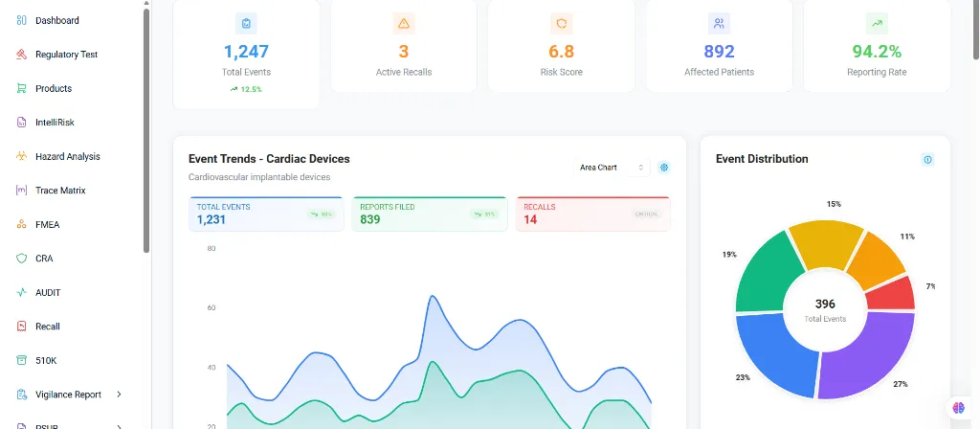Click the Regulatory Test gavel icon
This screenshot has width=980, height=429.
(22, 55)
